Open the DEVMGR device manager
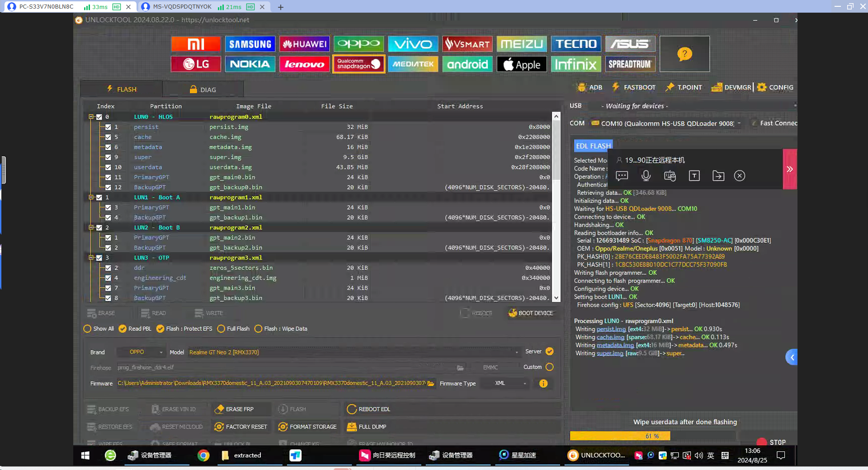 [x=731, y=87]
